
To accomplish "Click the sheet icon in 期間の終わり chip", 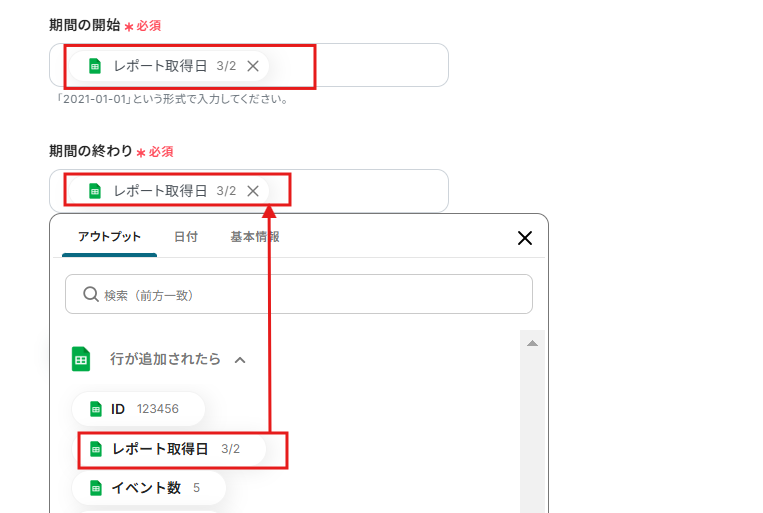I will click(x=95, y=191).
